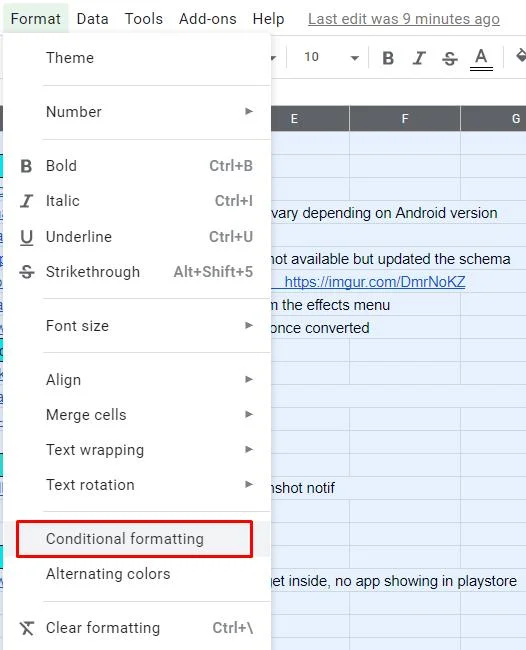Open the imgur.com/DmrNoKZ link
Viewport: 526px width, 650px height.
click(375, 282)
